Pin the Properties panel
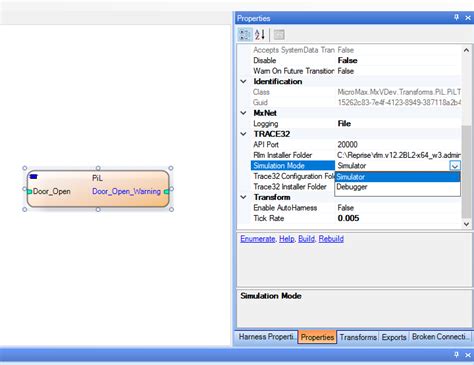 [456, 17]
